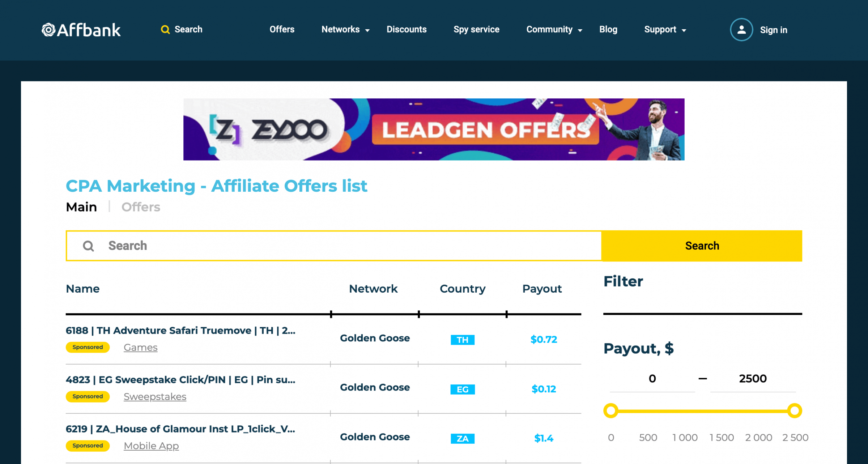Click the yellow magnifier icon in navbar
The width and height of the screenshot is (868, 464).
click(165, 30)
